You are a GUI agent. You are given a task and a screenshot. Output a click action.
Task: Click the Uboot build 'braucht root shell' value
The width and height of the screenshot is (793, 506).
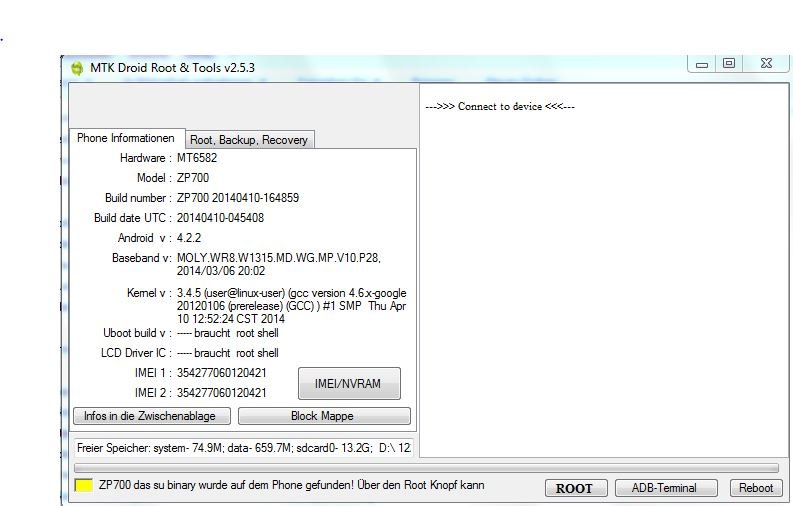[228, 333]
